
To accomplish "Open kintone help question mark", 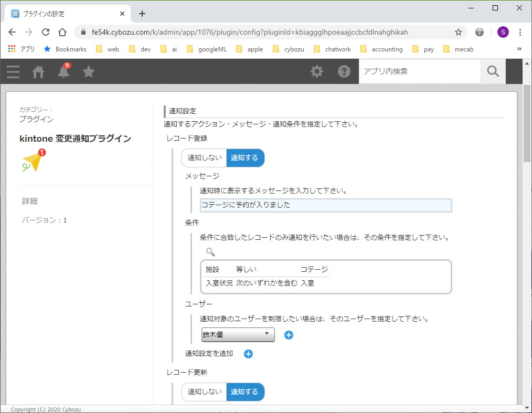I will pos(344,71).
